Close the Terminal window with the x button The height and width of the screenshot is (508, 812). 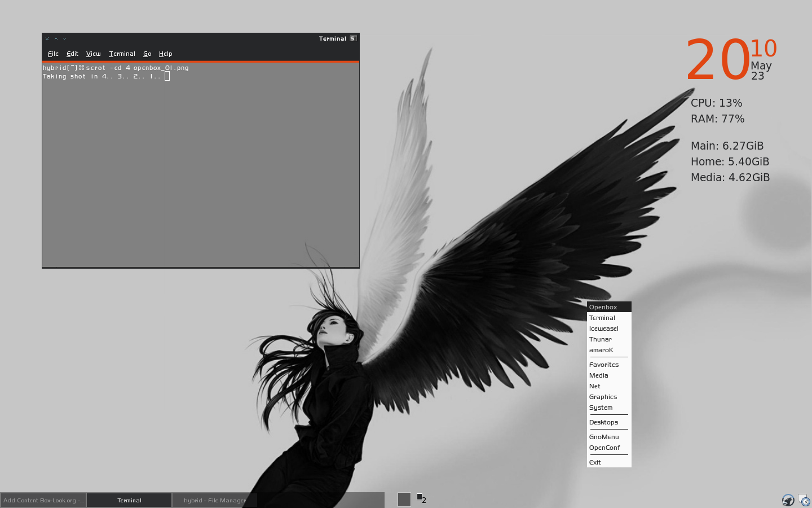pyautogui.click(x=47, y=39)
